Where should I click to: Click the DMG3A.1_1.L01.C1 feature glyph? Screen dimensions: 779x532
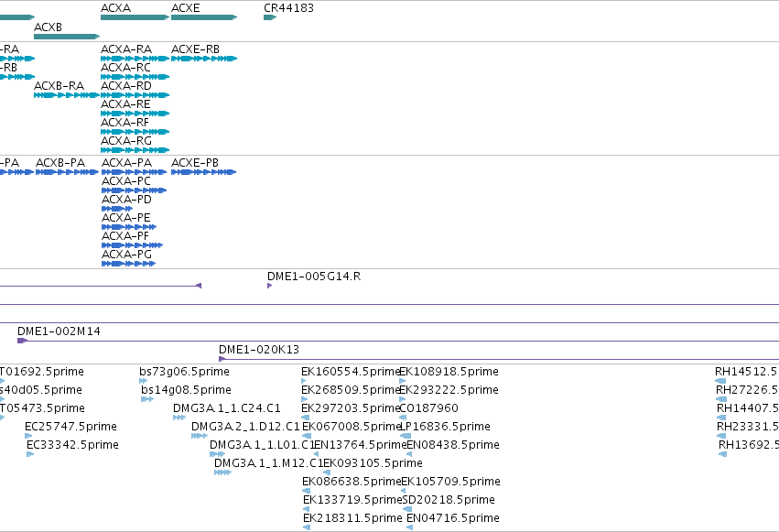point(217,454)
